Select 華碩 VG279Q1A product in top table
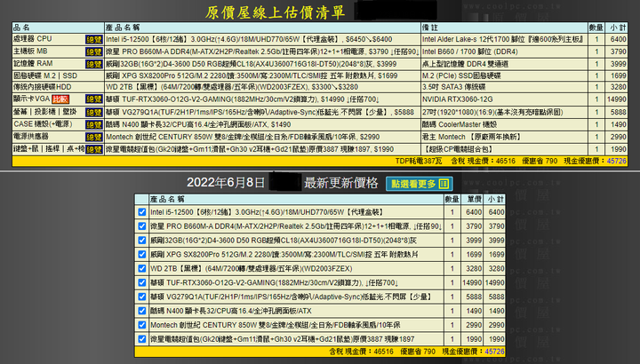Viewport: 640px width, 364px height. (x=260, y=112)
